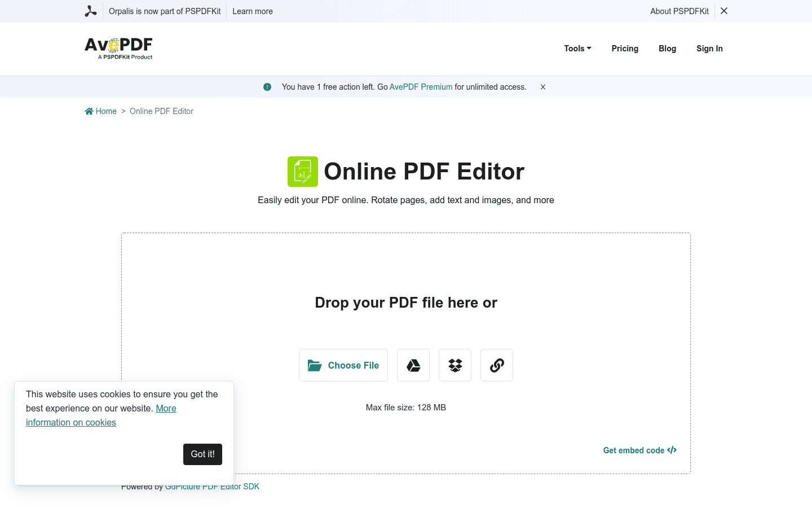Select the folder icon inside Choose File
This screenshot has width=812, height=508.
pos(314,365)
